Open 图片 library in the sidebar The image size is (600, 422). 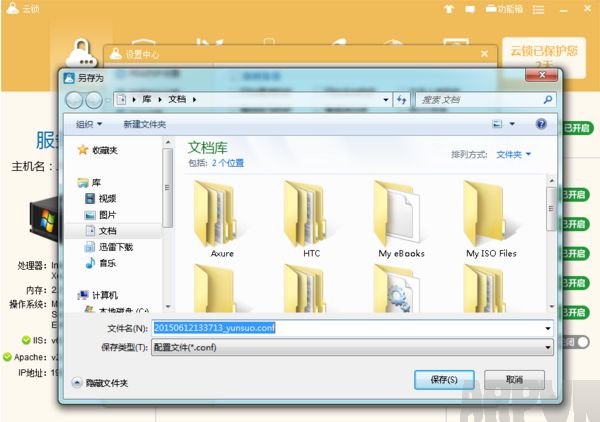pyautogui.click(x=100, y=215)
